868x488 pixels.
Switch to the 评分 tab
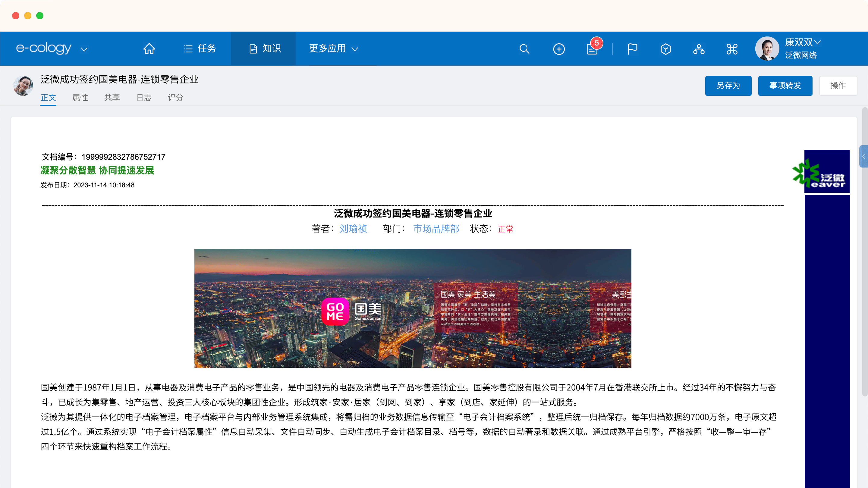pos(175,98)
